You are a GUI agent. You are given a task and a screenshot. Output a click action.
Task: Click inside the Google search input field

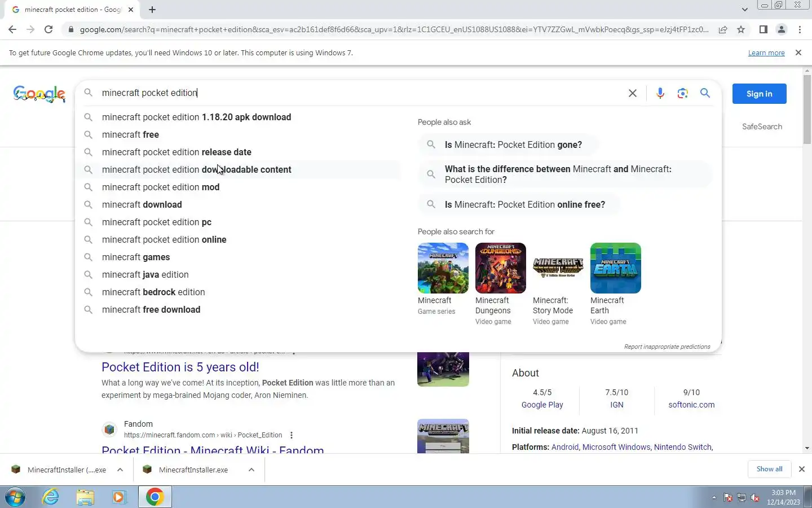point(361,93)
